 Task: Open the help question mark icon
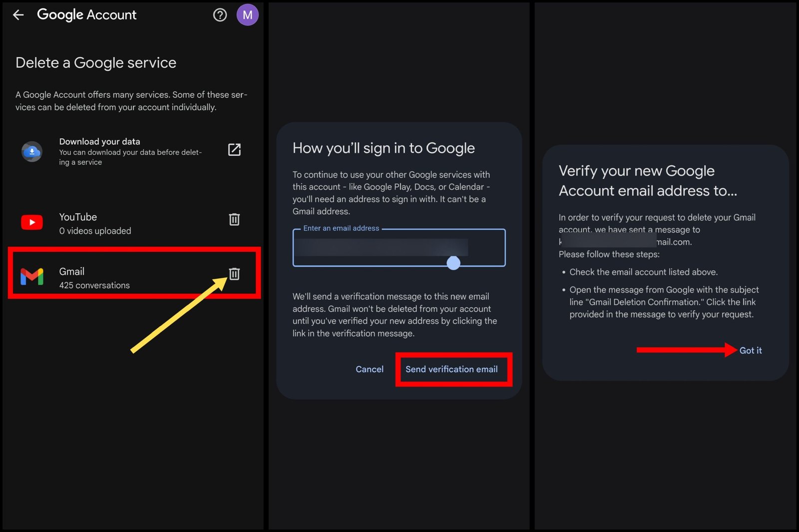coord(220,15)
